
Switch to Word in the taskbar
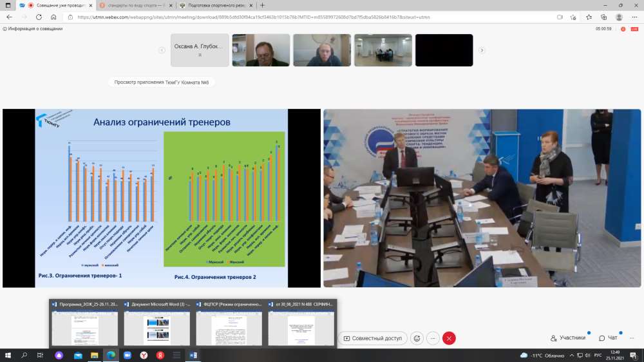193,356
